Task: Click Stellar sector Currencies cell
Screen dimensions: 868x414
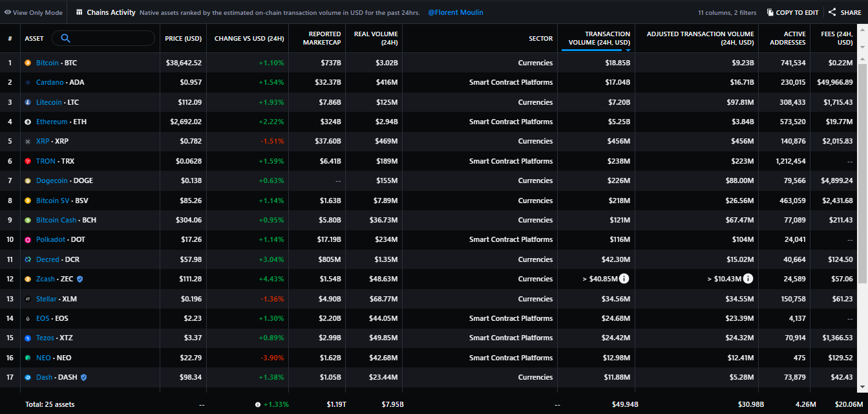Action: [x=535, y=299]
